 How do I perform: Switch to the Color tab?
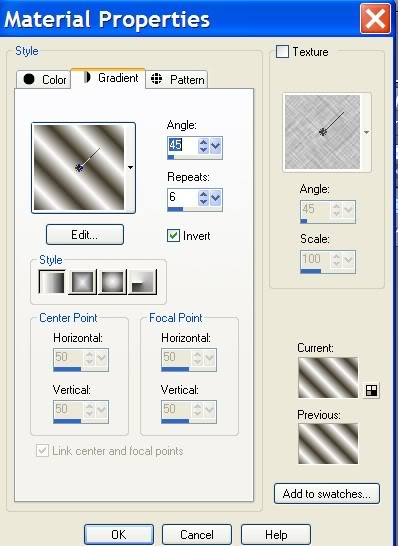coord(44,79)
